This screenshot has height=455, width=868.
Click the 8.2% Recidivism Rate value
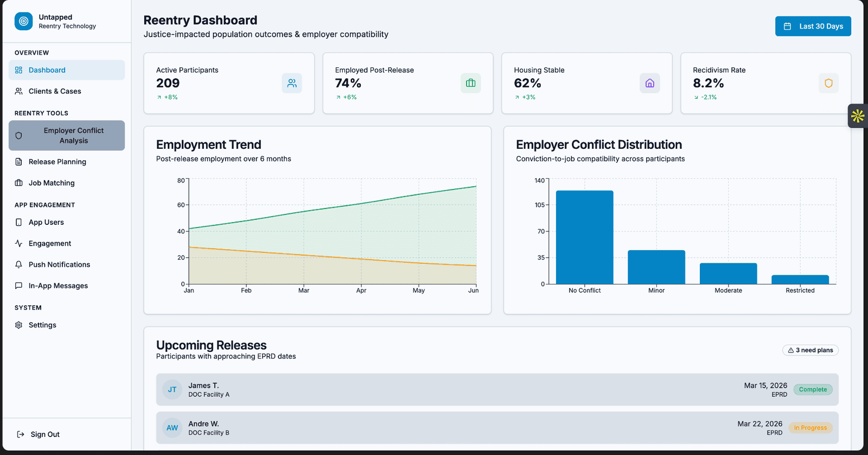point(709,83)
